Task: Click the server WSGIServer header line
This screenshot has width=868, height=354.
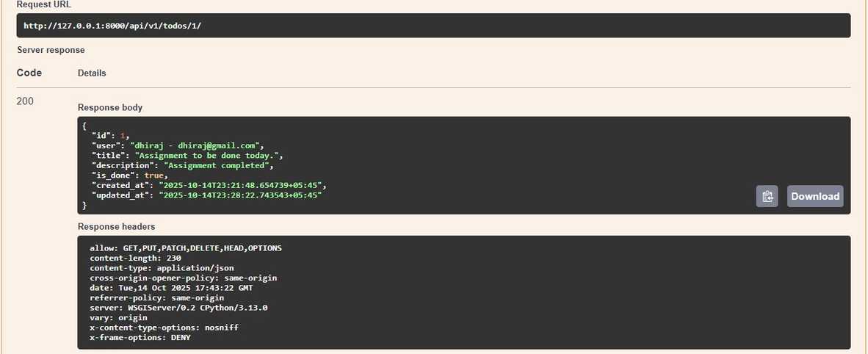Action: [x=178, y=308]
